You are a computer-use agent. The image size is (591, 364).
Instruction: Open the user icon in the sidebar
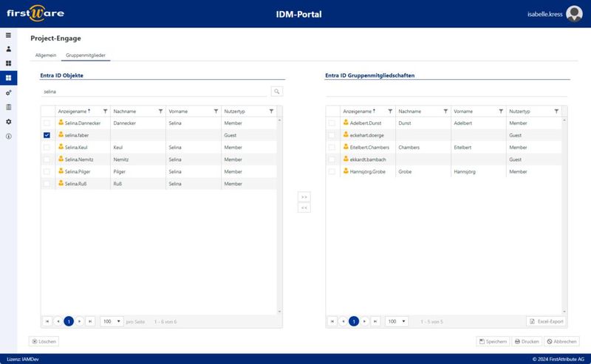coord(8,49)
